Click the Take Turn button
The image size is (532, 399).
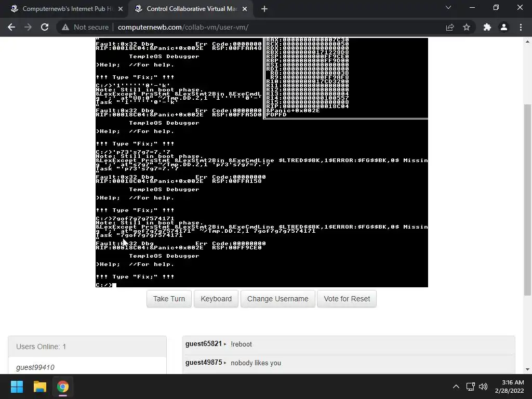(x=169, y=299)
